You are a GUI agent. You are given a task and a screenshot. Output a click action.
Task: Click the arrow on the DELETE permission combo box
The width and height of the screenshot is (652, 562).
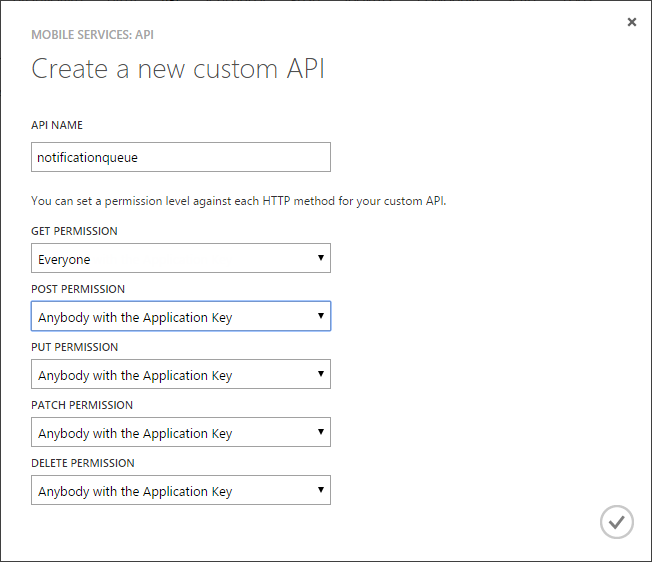click(320, 490)
